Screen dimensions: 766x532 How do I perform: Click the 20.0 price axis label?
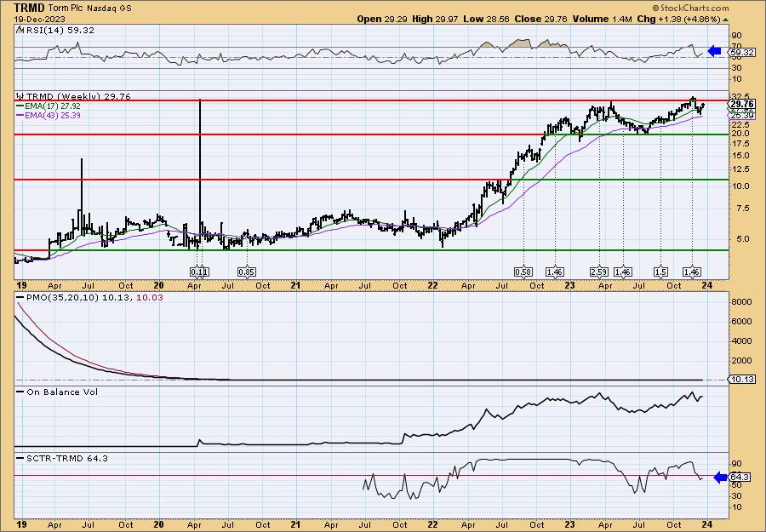coord(740,134)
